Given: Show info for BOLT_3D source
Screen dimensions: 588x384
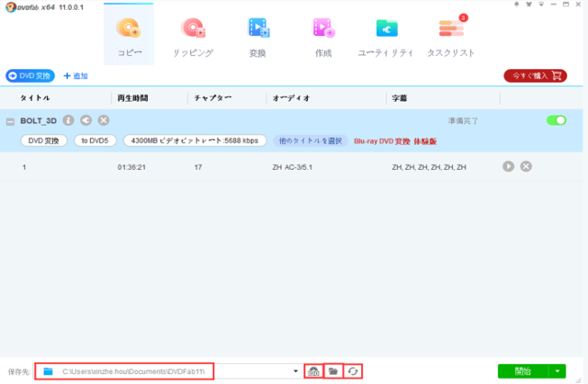Looking at the screenshot, I should coord(69,119).
